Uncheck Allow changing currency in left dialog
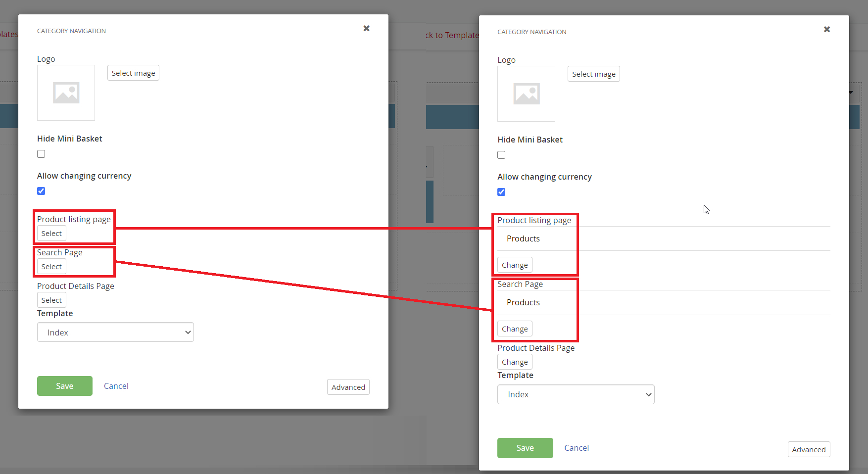868x474 pixels. pyautogui.click(x=41, y=191)
